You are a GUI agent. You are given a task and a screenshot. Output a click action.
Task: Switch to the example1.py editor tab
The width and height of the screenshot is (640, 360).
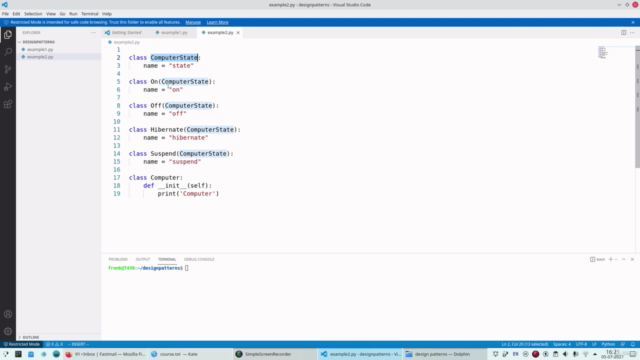pyautogui.click(x=174, y=33)
